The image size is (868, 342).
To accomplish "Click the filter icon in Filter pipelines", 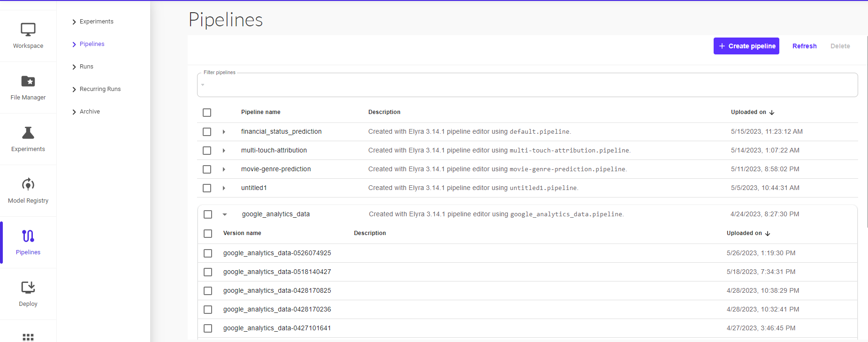I will point(203,85).
